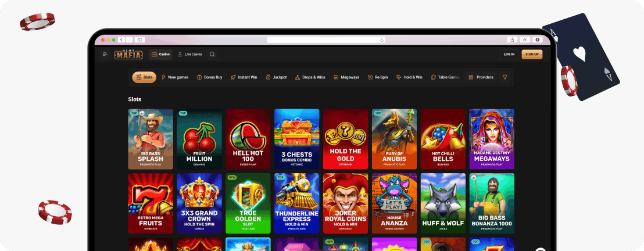Viewport: 644px width, 251px height.
Task: Open browser tab overview icon
Action: [525, 40]
